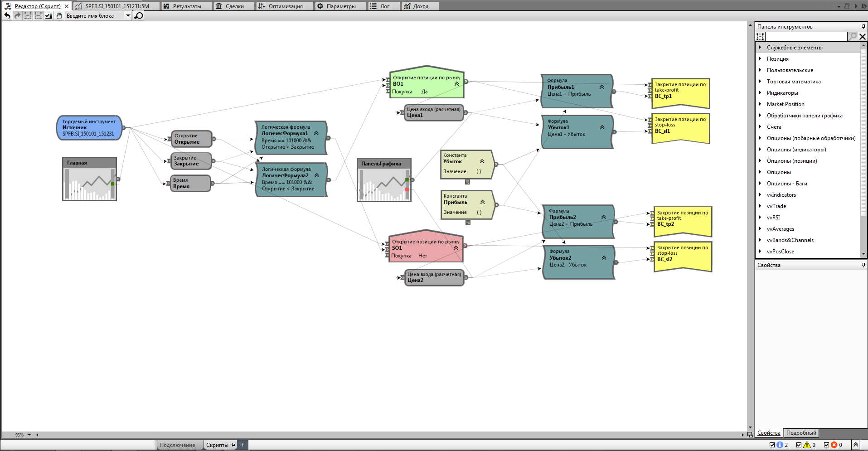Open the Результаты tab

pyautogui.click(x=187, y=6)
